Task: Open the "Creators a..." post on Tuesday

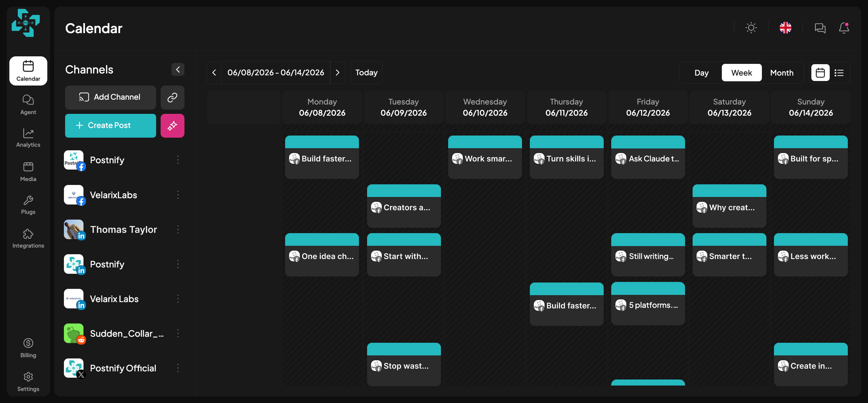Action: pos(404,206)
